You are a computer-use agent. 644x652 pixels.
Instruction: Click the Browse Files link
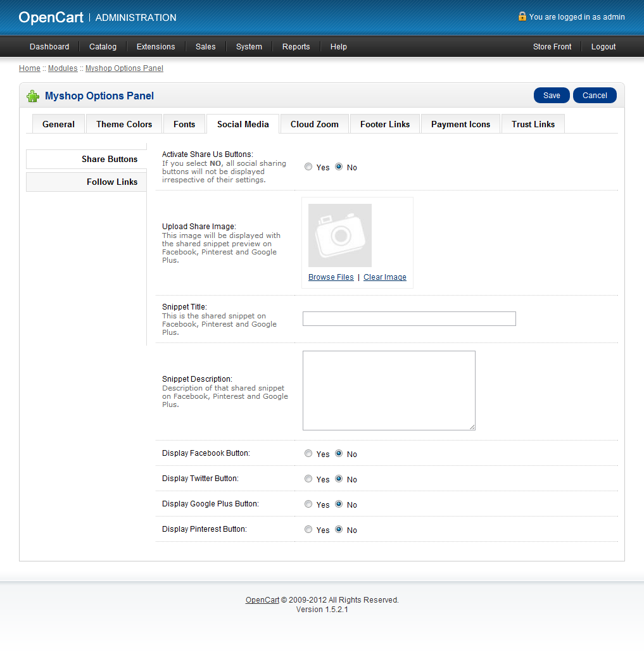[331, 277]
